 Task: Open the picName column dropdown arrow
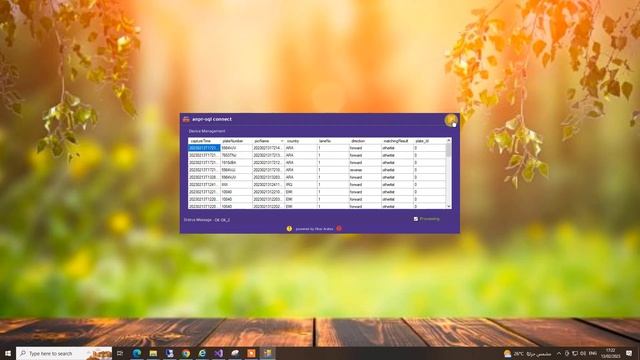pyautogui.click(x=282, y=141)
